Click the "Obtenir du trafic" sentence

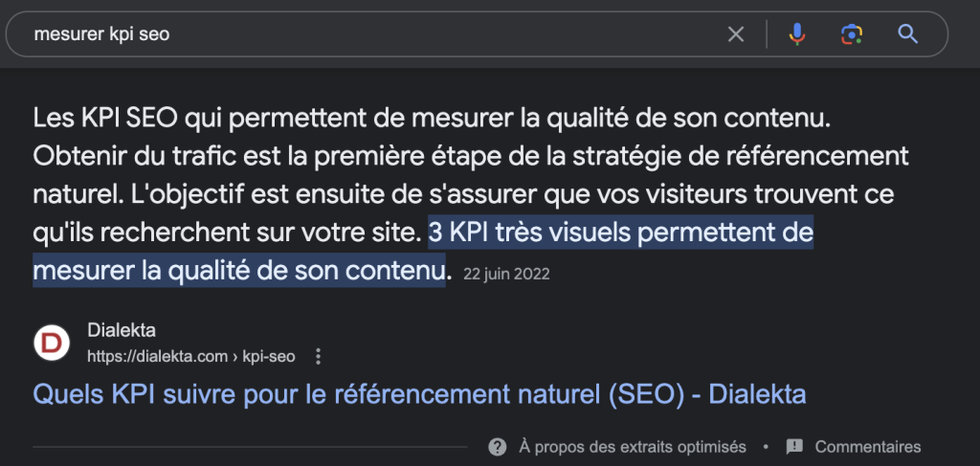(287, 157)
